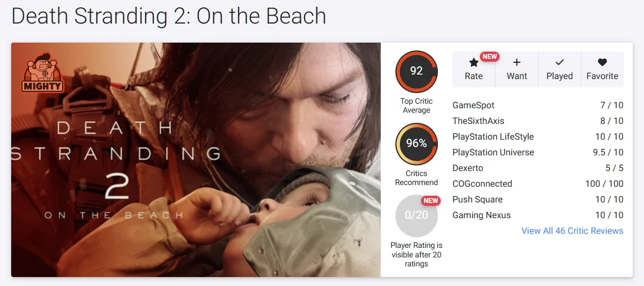
Task: Open the PlayStation LifeStyle review
Action: (x=493, y=137)
